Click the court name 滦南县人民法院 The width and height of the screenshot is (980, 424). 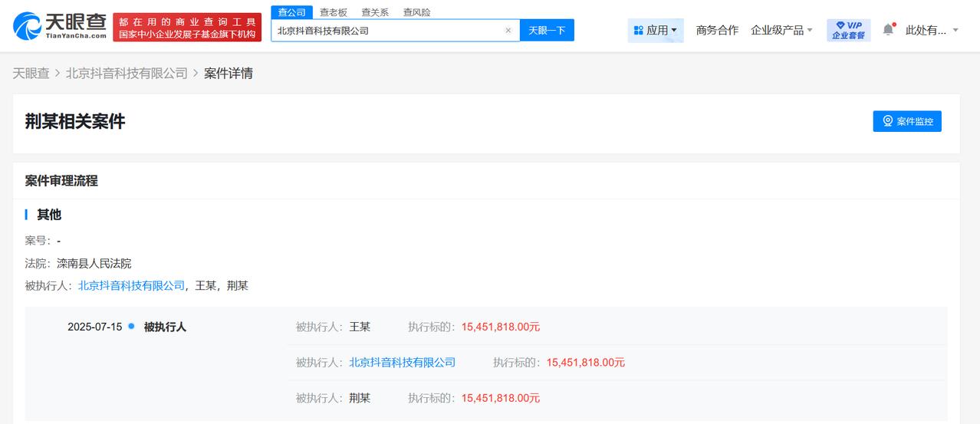click(94, 263)
